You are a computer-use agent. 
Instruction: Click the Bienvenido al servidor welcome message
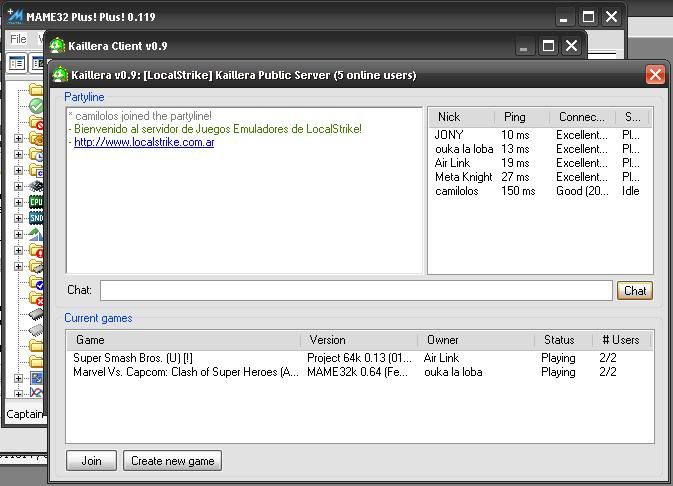(218, 129)
